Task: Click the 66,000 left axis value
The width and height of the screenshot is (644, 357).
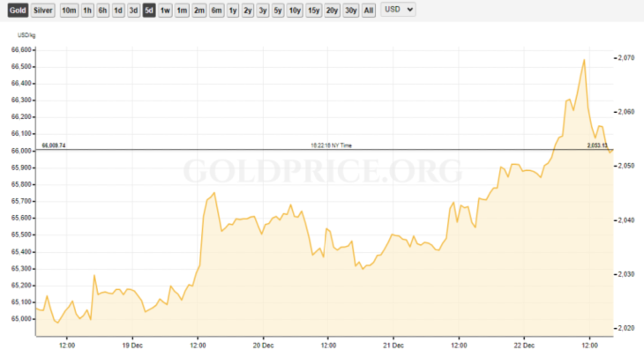Action: point(21,151)
